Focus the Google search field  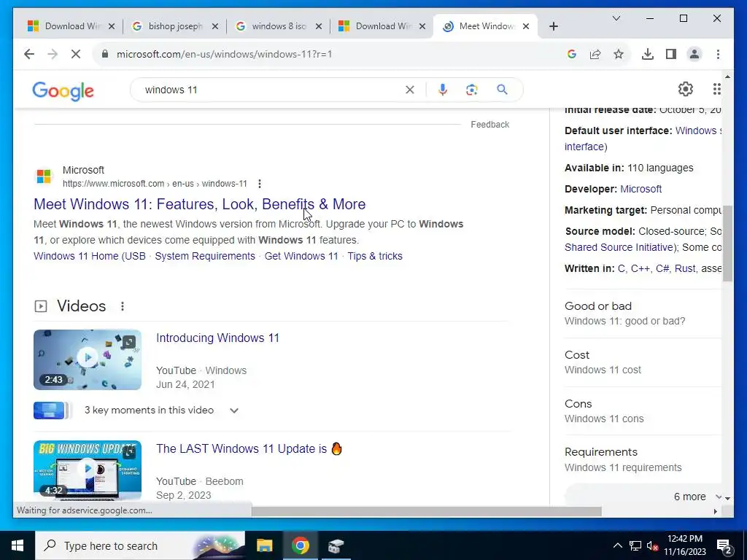coord(271,90)
